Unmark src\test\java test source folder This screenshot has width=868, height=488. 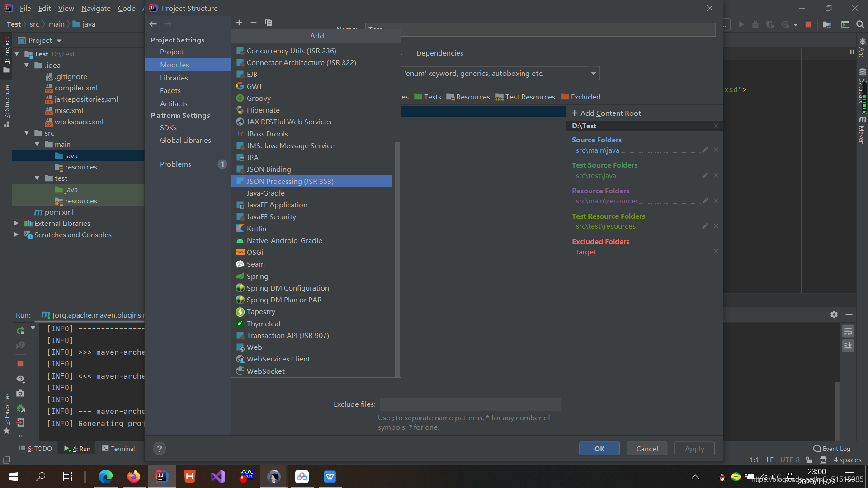coord(716,175)
